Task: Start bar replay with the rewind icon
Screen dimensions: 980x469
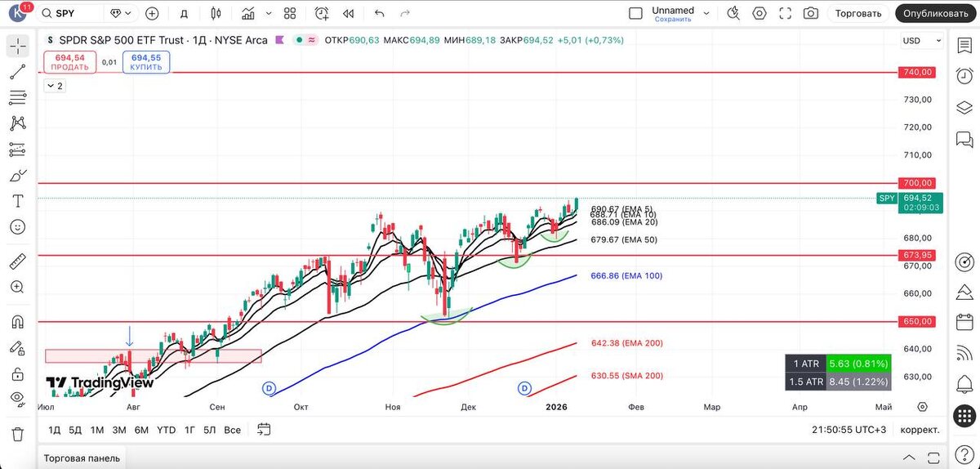Action: (x=349, y=13)
